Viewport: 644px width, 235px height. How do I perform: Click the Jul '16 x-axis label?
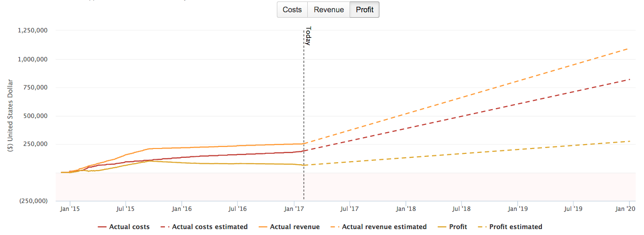(x=237, y=209)
